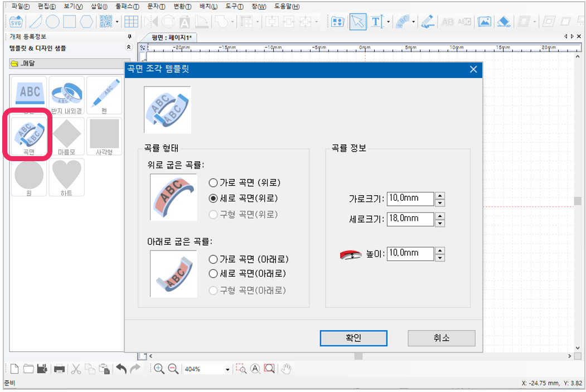This screenshot has width=586, height=392.
Task: Select the rectangle shape tool
Action: tap(70, 22)
